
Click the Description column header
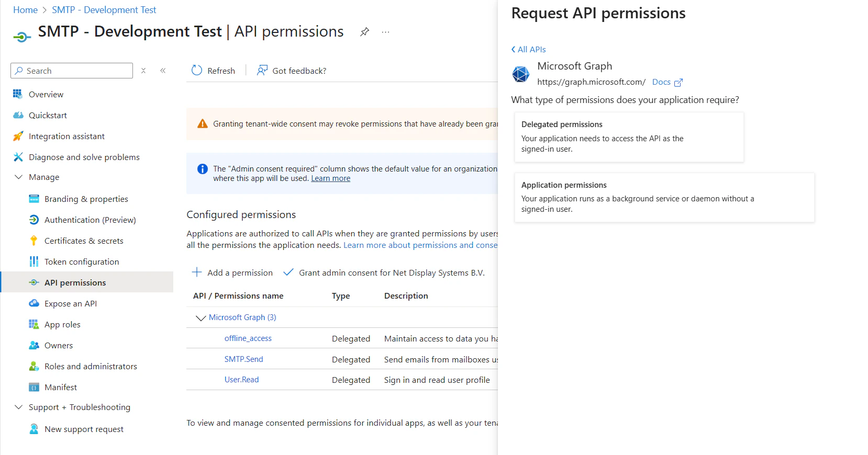point(406,296)
